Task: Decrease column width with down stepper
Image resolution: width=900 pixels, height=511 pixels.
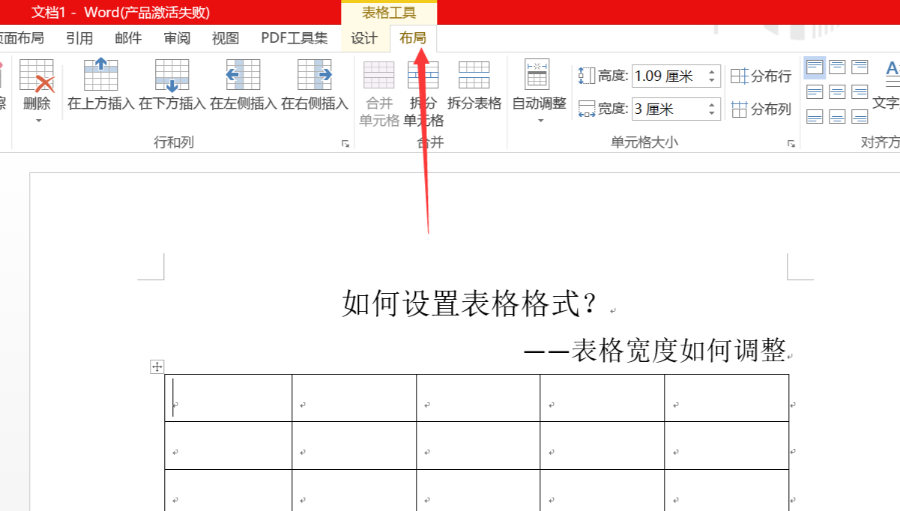Action: pos(712,114)
